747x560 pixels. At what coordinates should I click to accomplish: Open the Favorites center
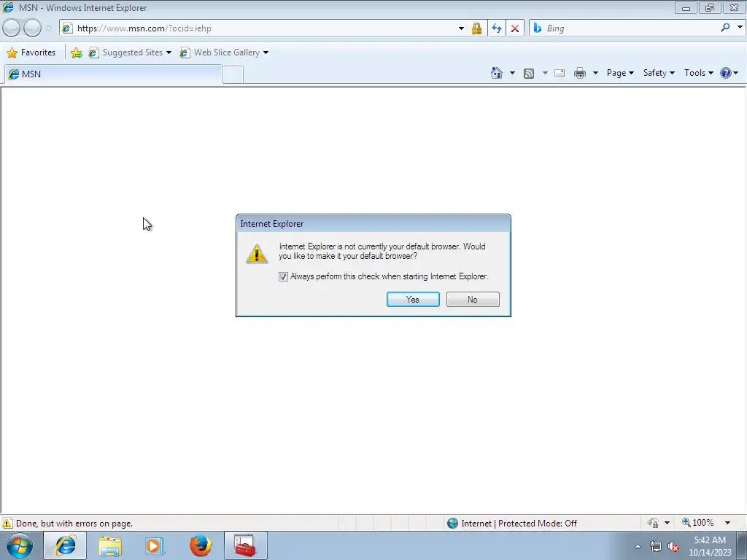tap(31, 52)
